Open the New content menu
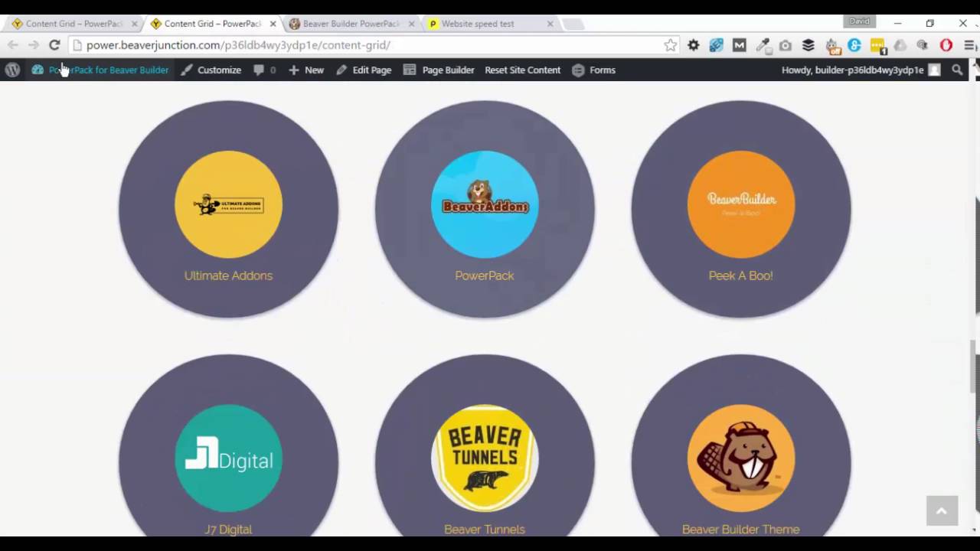The image size is (980, 551). [x=306, y=70]
